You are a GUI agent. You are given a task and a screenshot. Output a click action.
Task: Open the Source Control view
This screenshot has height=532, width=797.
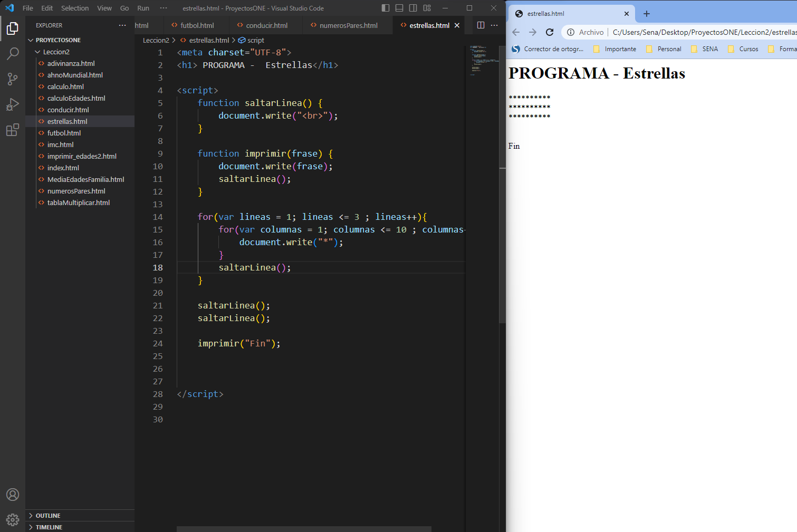tap(13, 79)
